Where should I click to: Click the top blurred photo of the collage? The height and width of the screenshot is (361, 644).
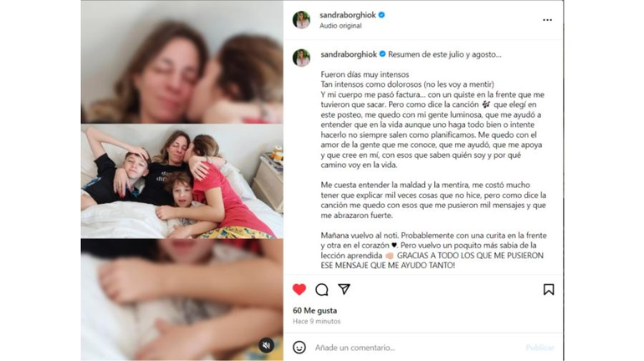coord(182,62)
